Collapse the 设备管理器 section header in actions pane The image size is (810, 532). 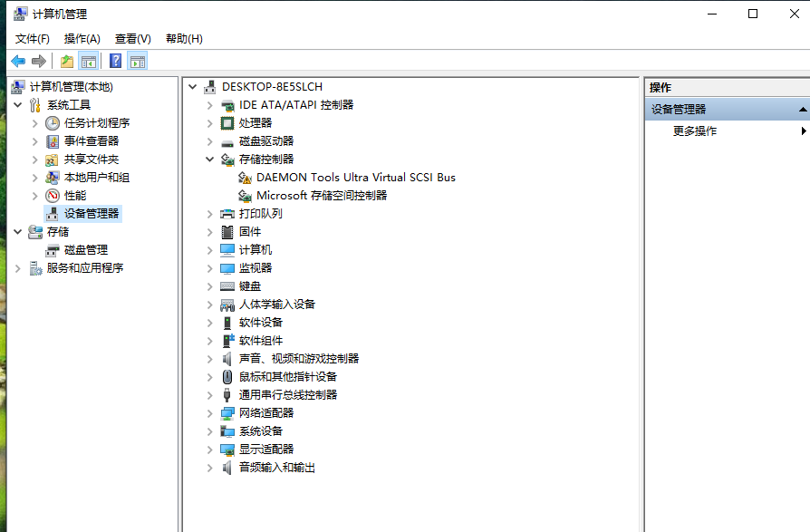click(x=802, y=110)
